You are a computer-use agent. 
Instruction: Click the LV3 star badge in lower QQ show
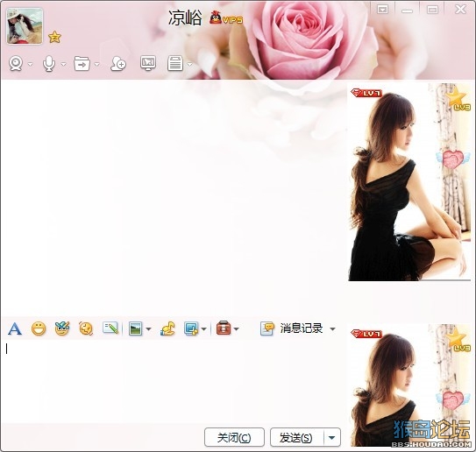coord(458,340)
